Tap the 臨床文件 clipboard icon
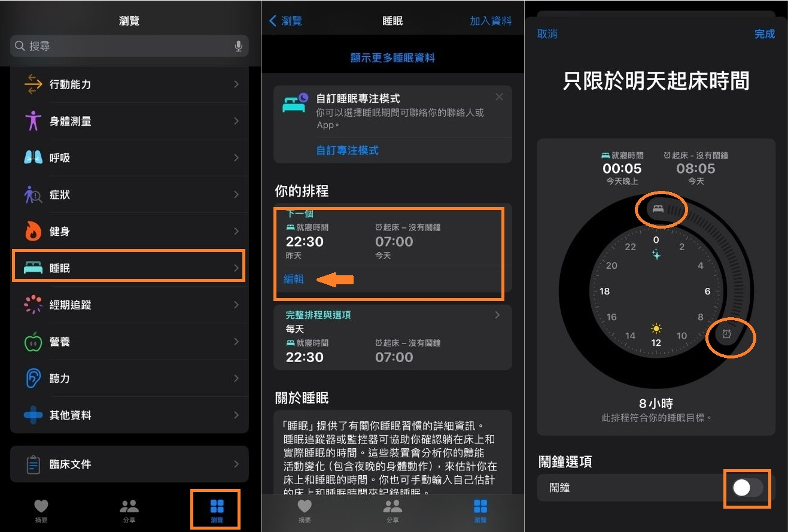 pos(33,464)
